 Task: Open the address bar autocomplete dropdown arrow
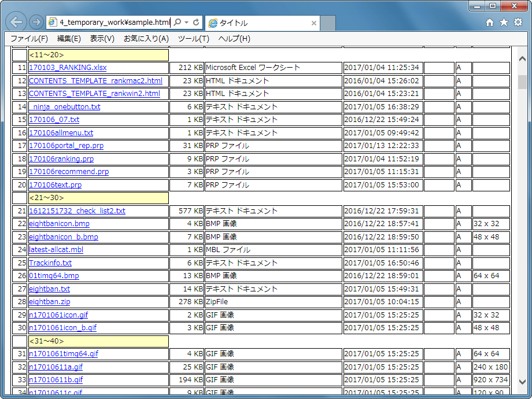point(187,23)
